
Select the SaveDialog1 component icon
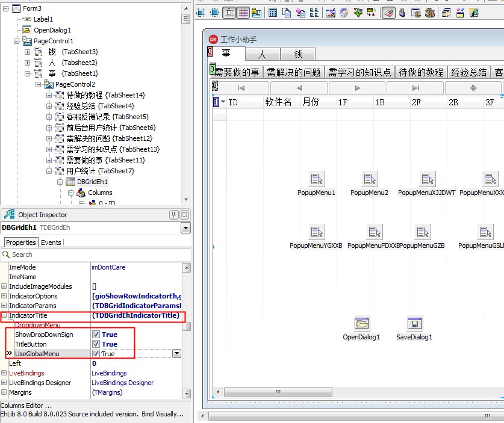tap(414, 324)
